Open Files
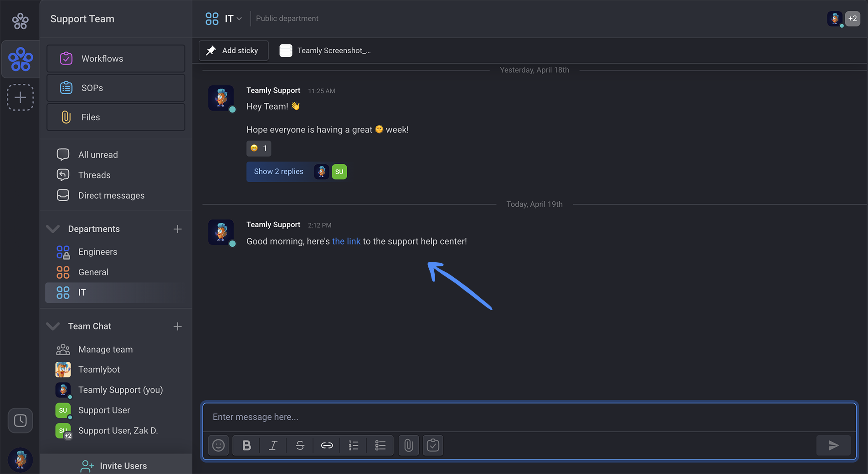This screenshot has width=868, height=474. tap(116, 117)
